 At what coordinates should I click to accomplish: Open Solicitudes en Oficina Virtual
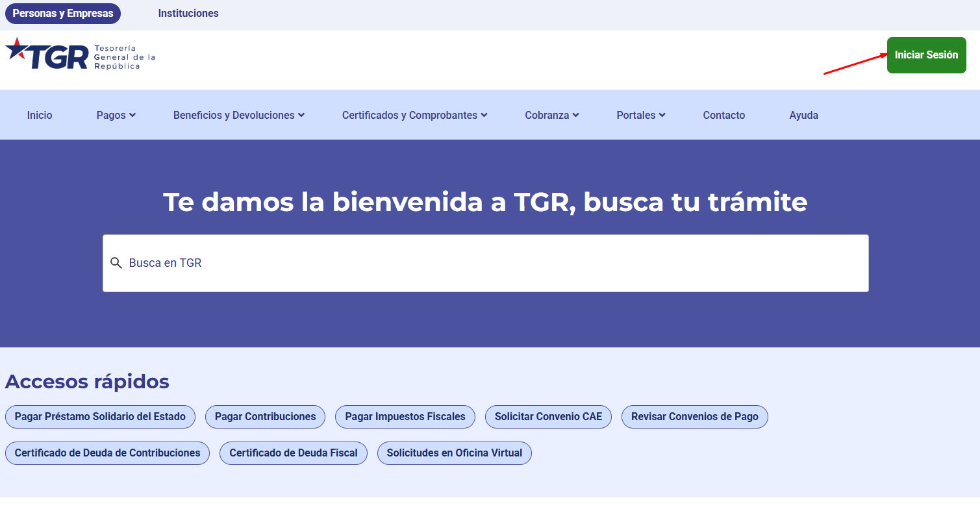(x=455, y=453)
